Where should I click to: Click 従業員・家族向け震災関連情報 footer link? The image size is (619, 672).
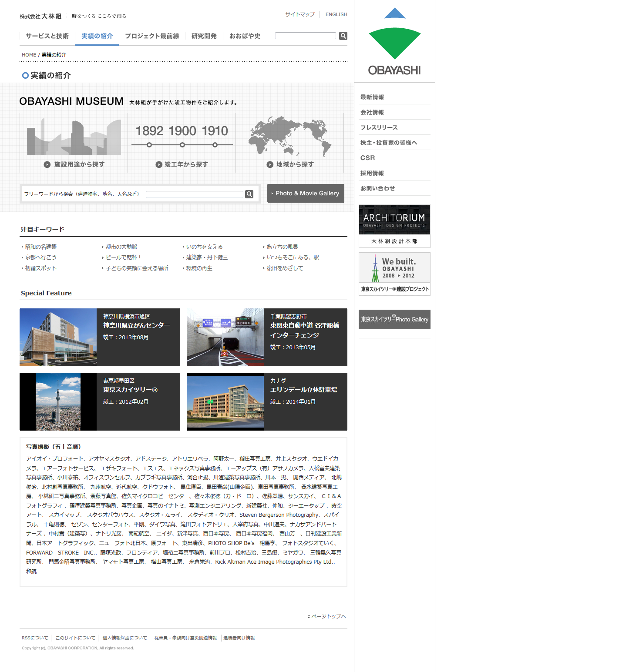coord(185,638)
